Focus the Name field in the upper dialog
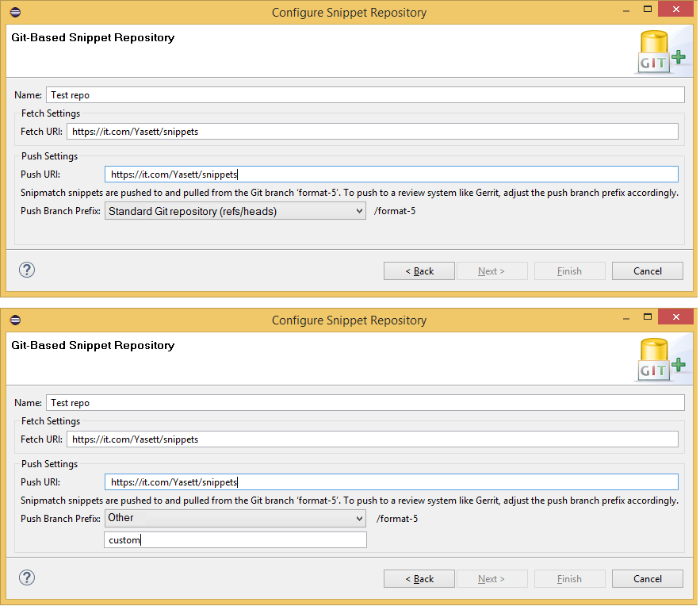The image size is (700, 610). click(365, 95)
